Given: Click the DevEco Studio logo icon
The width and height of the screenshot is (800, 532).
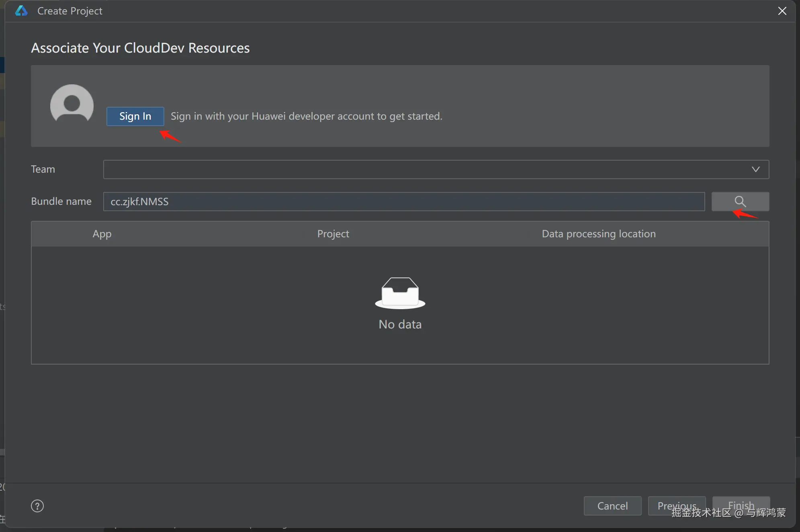Looking at the screenshot, I should click(x=21, y=11).
